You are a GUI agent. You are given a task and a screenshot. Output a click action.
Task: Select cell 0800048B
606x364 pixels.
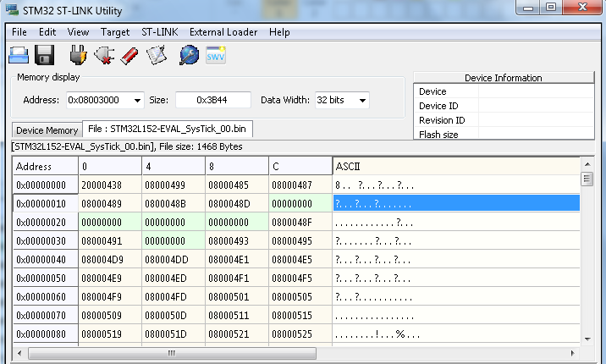tap(174, 204)
